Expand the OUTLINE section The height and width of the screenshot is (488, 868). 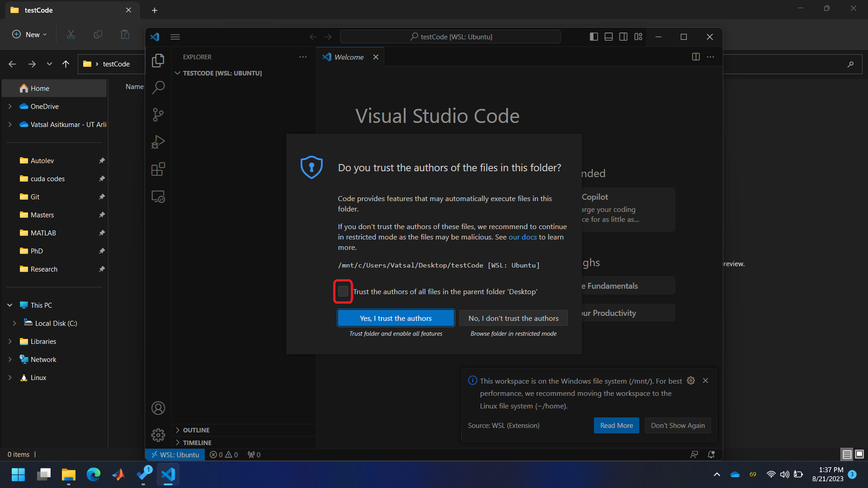tap(196, 430)
